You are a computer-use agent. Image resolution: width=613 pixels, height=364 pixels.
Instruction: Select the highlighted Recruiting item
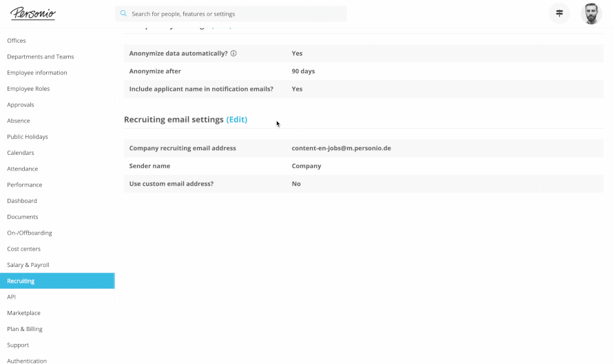pos(57,281)
